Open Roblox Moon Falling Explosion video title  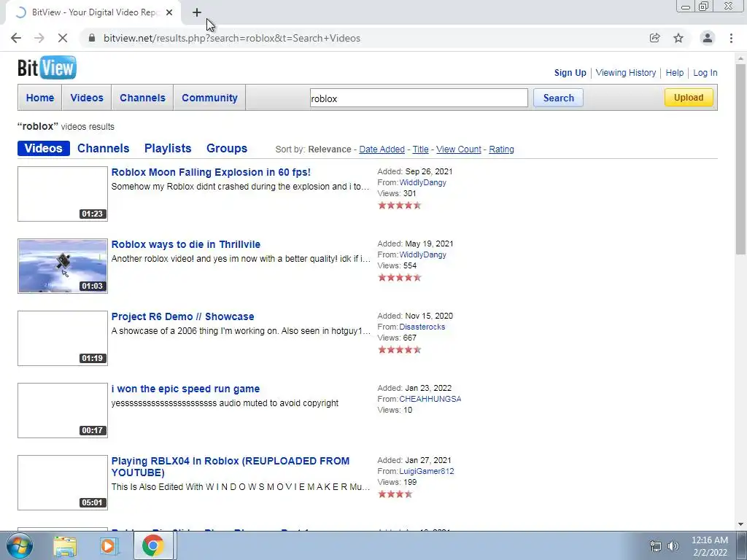coord(211,172)
